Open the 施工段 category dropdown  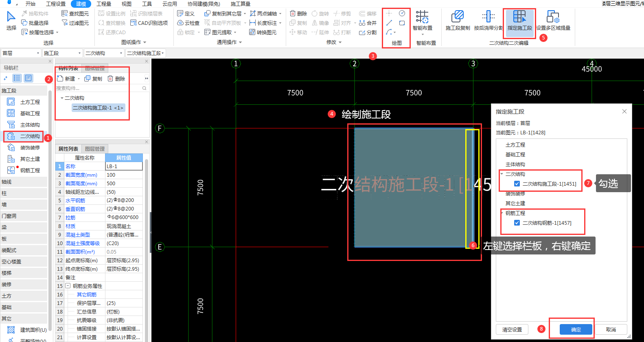(62, 53)
